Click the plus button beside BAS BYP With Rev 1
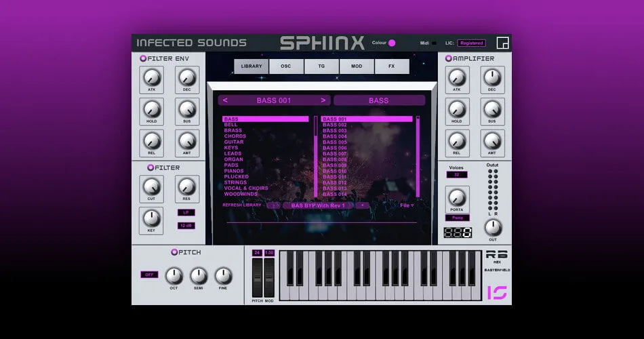This screenshot has height=339, width=644. click(363, 205)
